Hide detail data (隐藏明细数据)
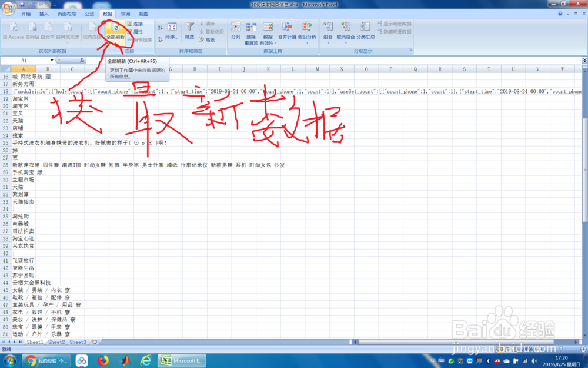The image size is (588, 368). pos(395,32)
